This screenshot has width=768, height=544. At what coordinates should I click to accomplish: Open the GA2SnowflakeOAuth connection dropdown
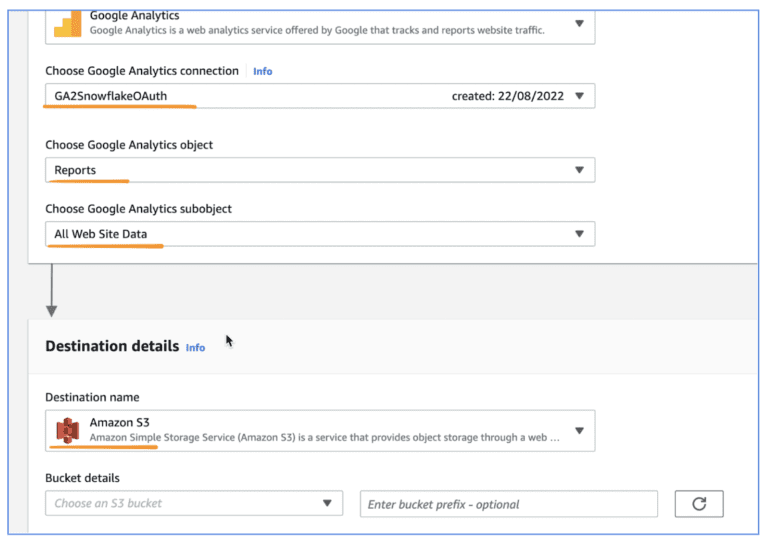320,96
